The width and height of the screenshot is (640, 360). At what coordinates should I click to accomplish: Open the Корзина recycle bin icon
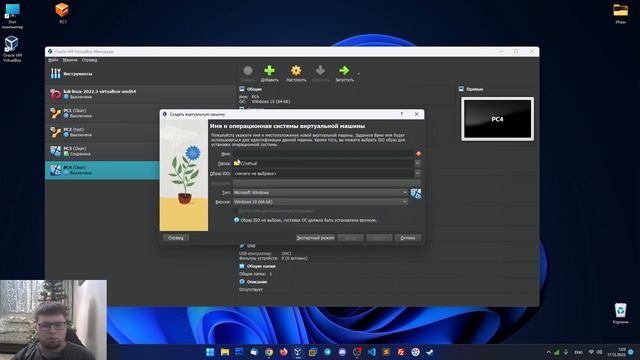tap(620, 313)
